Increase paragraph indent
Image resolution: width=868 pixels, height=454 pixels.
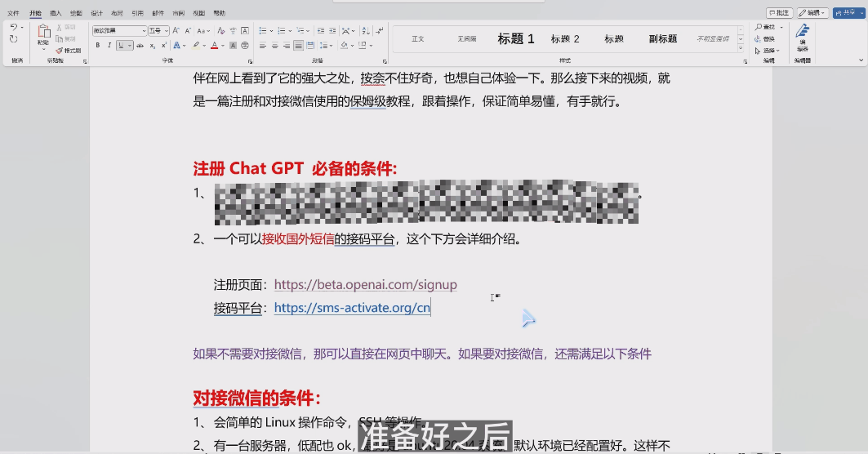[x=332, y=30]
